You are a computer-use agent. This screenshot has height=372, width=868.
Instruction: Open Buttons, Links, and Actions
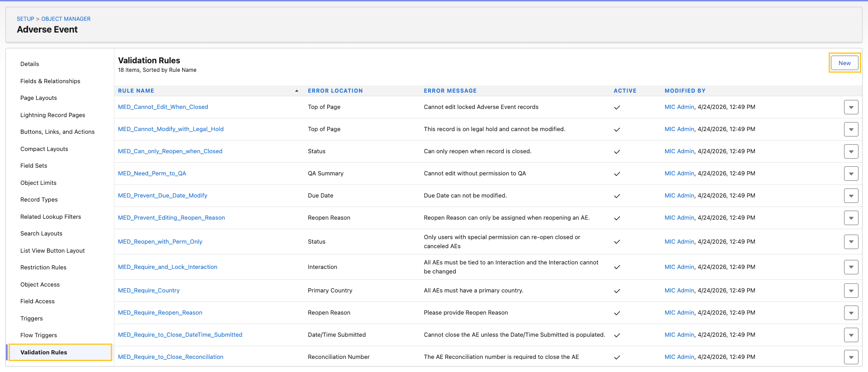(x=57, y=132)
